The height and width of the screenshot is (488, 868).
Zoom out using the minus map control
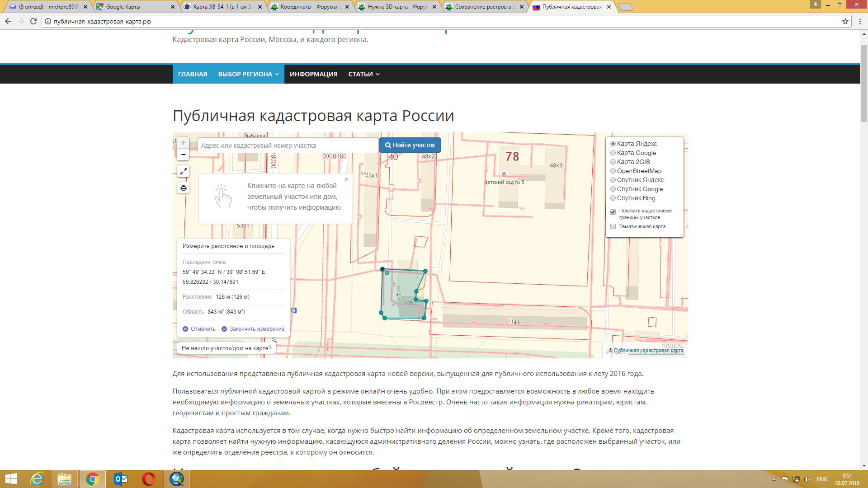pyautogui.click(x=183, y=154)
